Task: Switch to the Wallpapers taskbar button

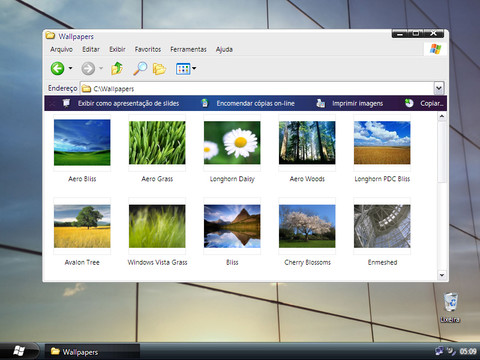Action: click(92, 352)
